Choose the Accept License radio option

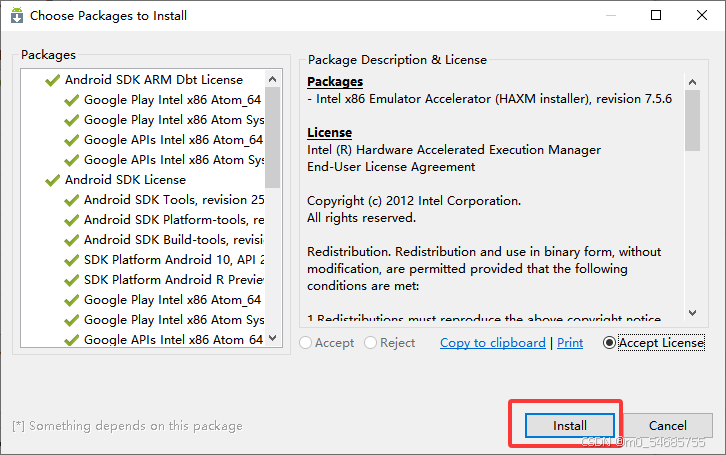click(609, 343)
